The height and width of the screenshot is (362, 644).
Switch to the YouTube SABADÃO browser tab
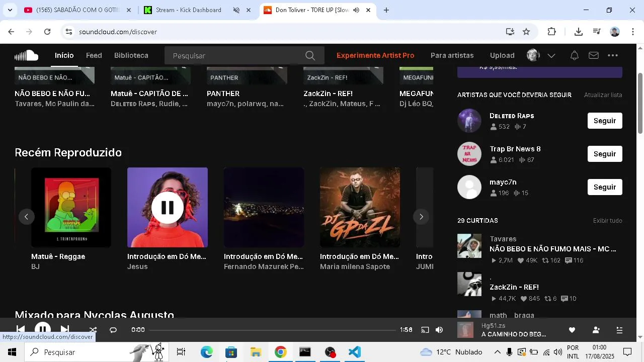point(78,10)
